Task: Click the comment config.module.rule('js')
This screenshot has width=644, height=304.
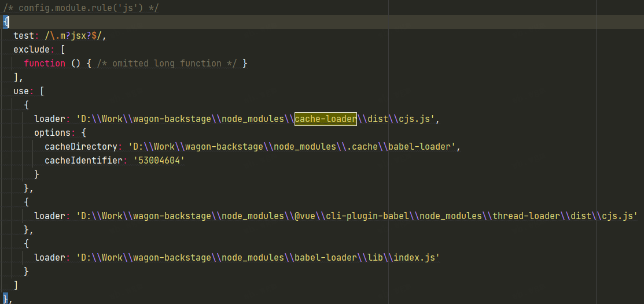Action: click(80, 8)
